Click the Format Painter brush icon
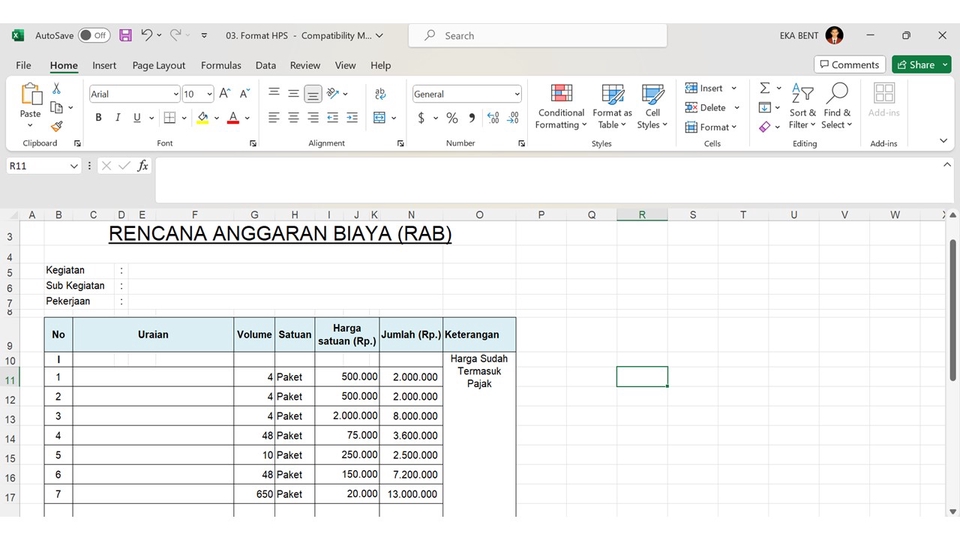This screenshot has height=540, width=960. 56,127
